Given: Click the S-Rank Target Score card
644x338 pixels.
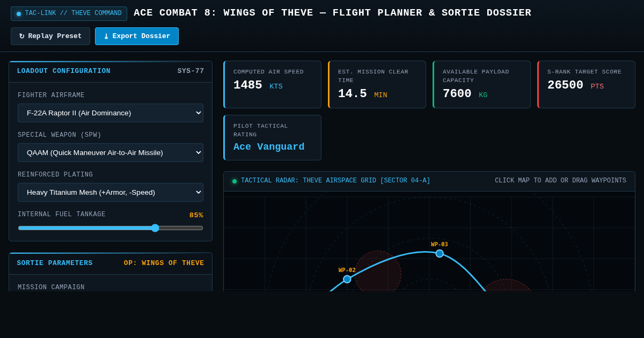Looking at the screenshot, I should (x=586, y=84).
